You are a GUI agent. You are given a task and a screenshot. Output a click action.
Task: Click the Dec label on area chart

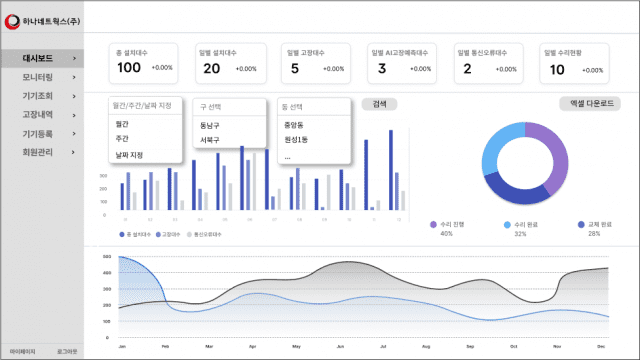tap(601, 347)
